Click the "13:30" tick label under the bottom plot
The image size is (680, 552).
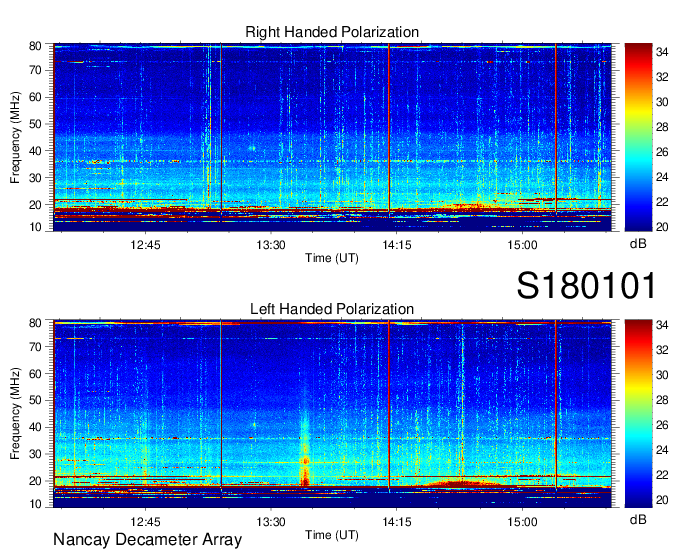tap(271, 522)
